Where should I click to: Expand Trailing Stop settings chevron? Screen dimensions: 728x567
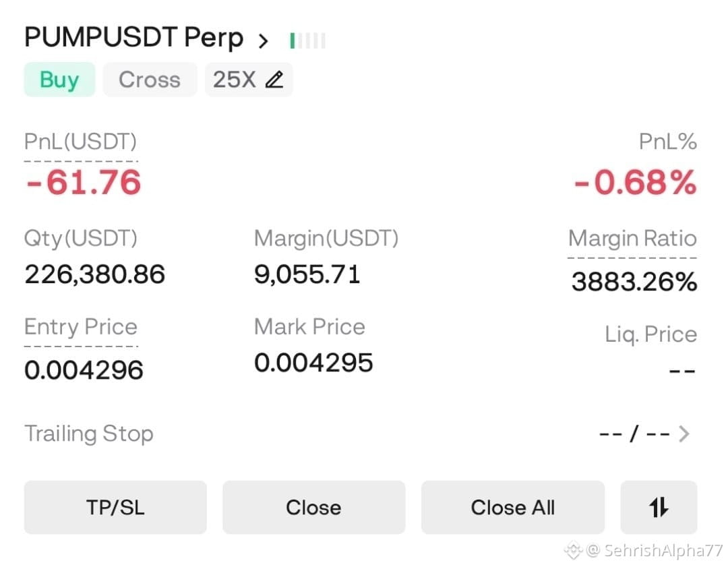tap(684, 434)
